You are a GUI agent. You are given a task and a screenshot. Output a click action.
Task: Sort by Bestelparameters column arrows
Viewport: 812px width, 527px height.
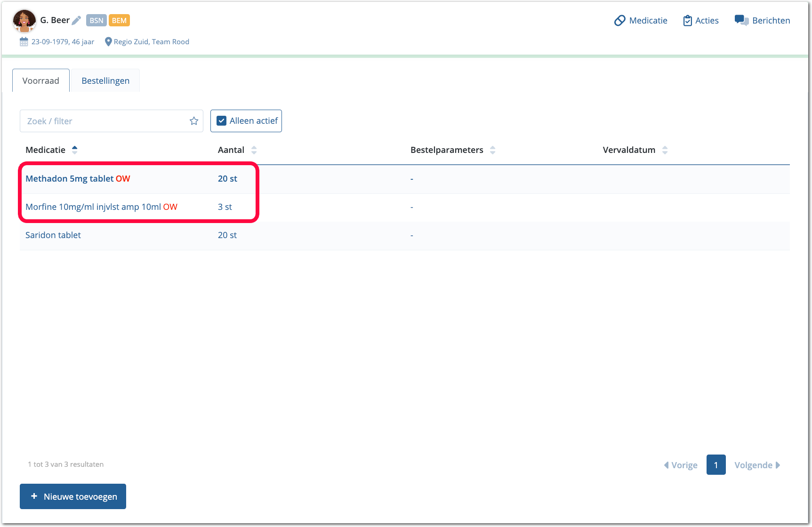[x=492, y=150]
